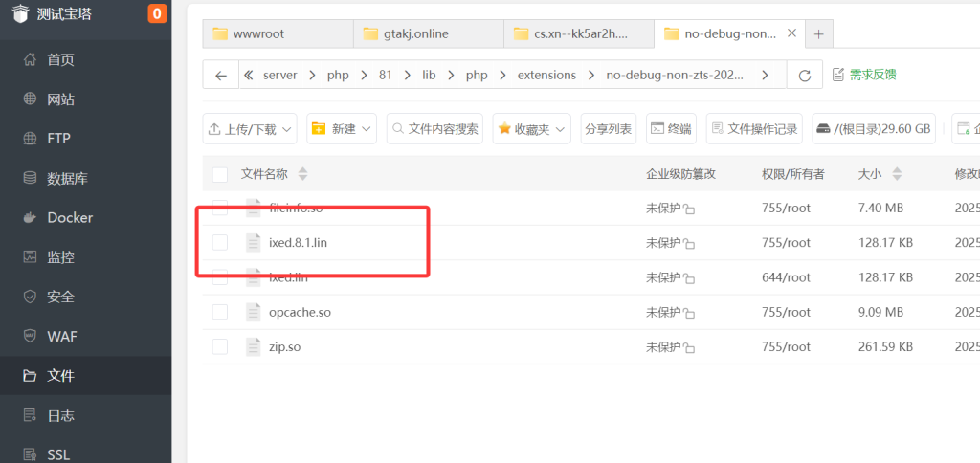Click the back arrow in path bar
This screenshot has height=463, width=980.
pyautogui.click(x=221, y=76)
